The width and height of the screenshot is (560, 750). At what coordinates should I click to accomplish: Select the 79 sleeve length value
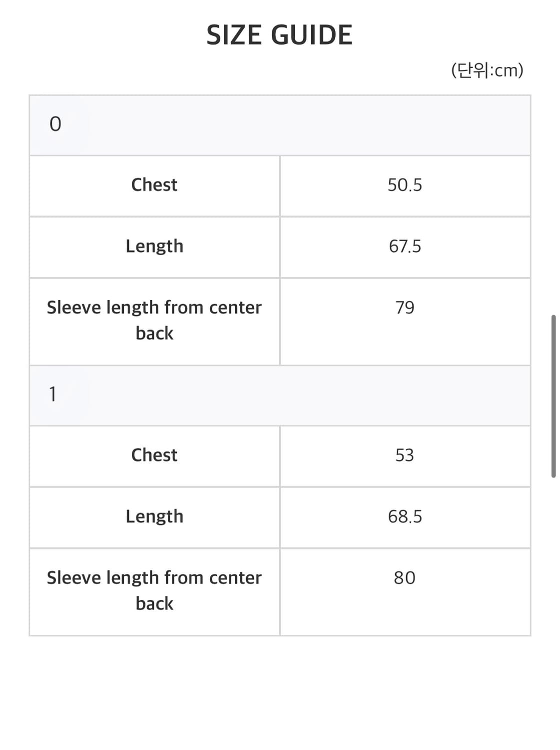pos(405,307)
